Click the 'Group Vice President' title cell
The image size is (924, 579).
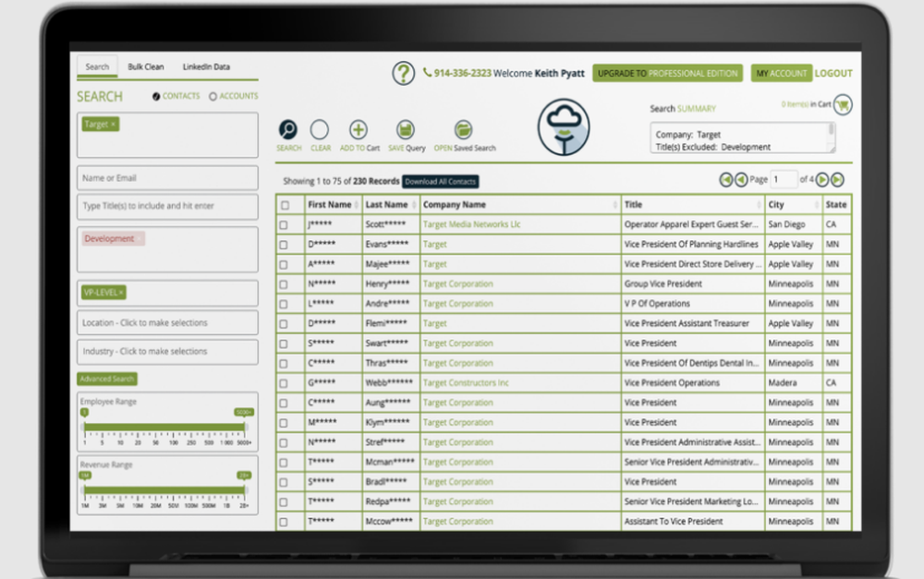(693, 283)
